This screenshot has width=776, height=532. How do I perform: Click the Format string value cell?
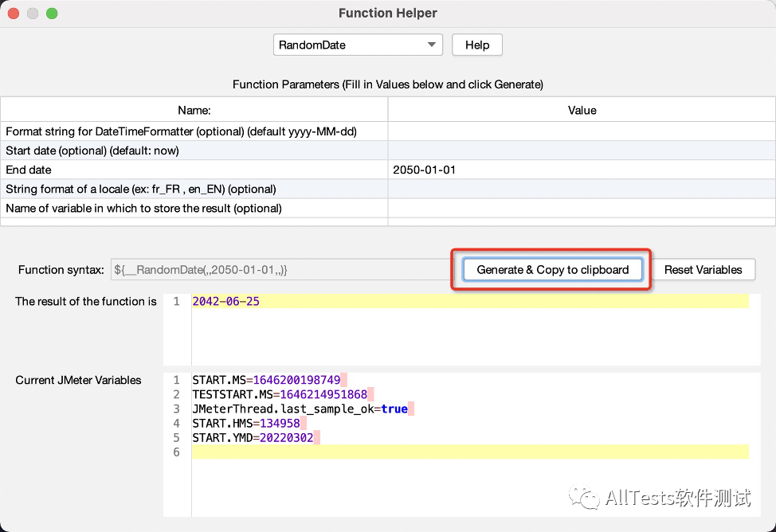pos(582,131)
